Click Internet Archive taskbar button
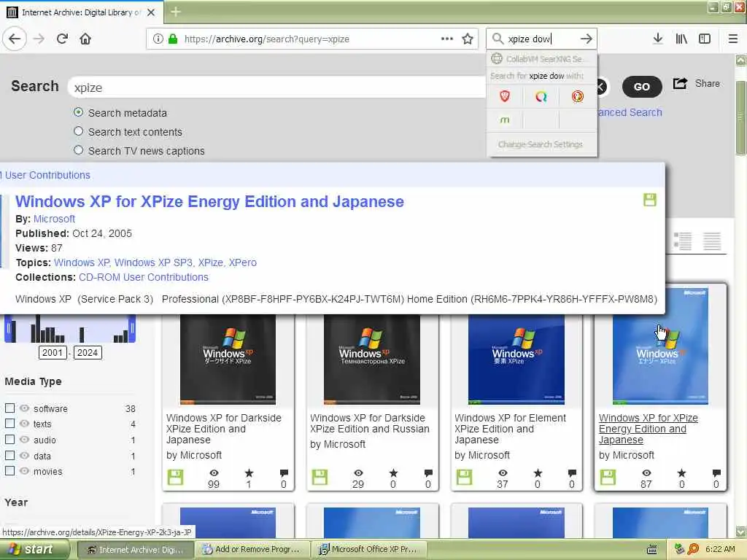 click(136, 550)
